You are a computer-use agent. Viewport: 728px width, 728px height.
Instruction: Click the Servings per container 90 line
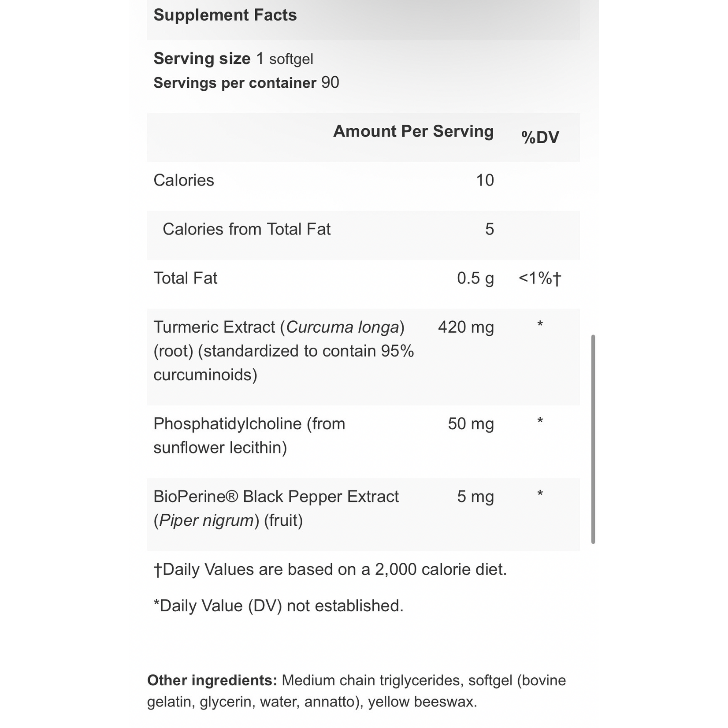246,83
